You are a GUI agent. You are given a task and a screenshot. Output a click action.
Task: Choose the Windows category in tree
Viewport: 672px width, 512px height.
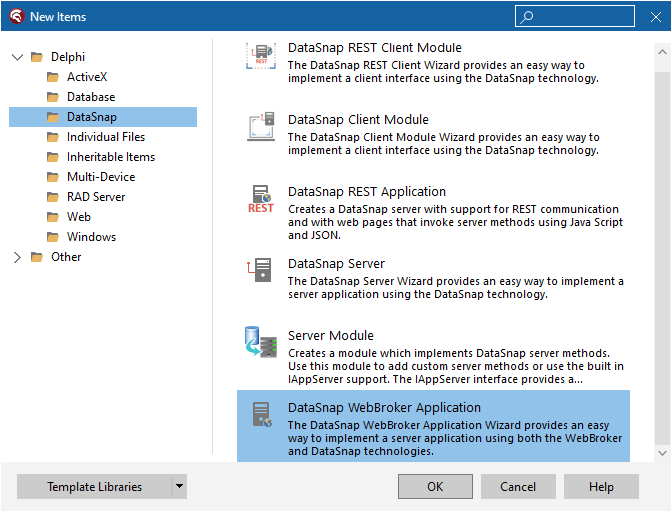coord(91,237)
